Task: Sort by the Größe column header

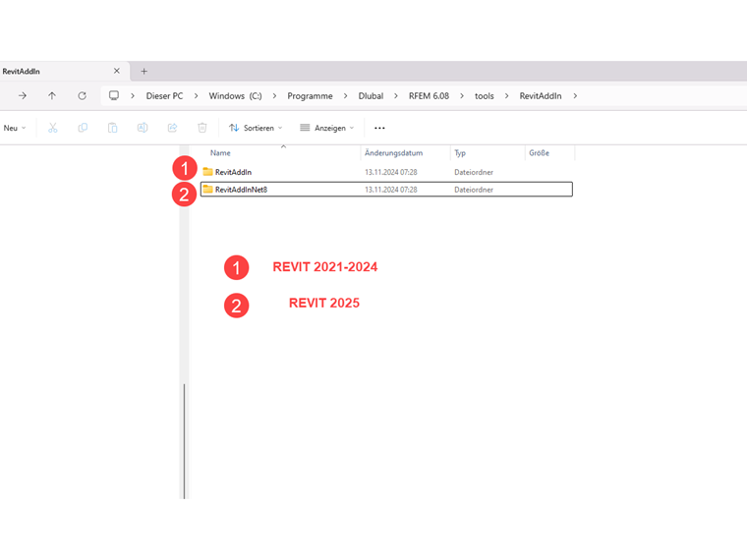Action: (539, 153)
